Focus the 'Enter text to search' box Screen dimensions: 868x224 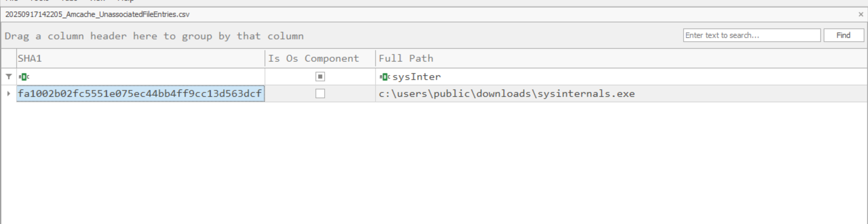pyautogui.click(x=752, y=35)
